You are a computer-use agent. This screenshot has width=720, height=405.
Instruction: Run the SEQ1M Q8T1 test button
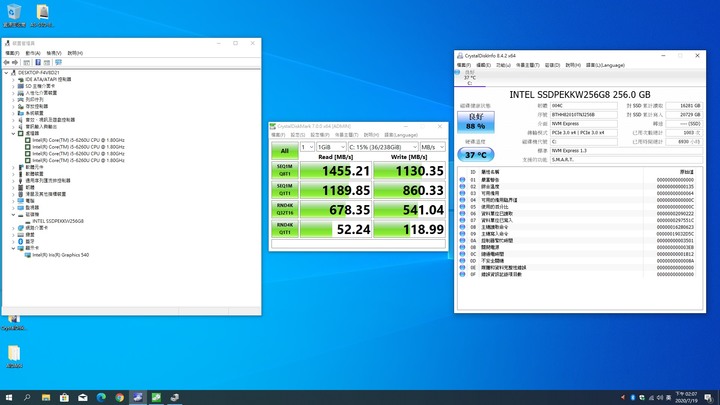click(x=285, y=170)
